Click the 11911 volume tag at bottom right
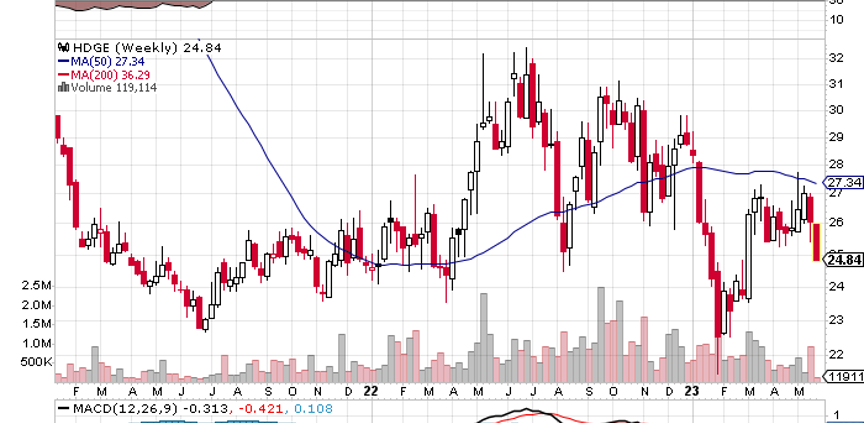 pyautogui.click(x=845, y=377)
